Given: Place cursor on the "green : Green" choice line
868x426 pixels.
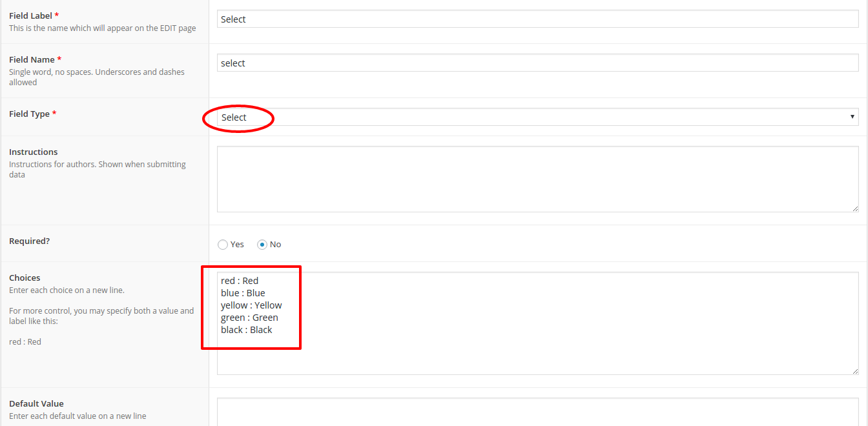Looking at the screenshot, I should click(x=249, y=318).
